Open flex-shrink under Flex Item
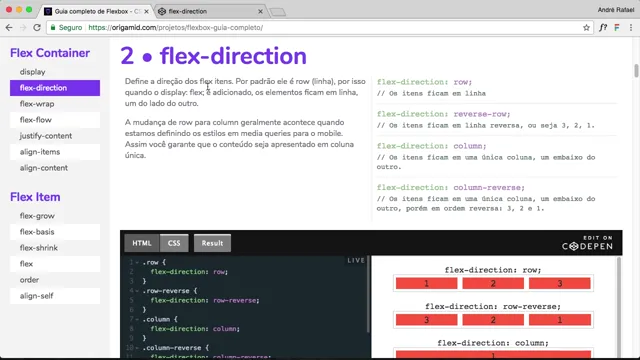This screenshot has width=640, height=360. (55, 248)
